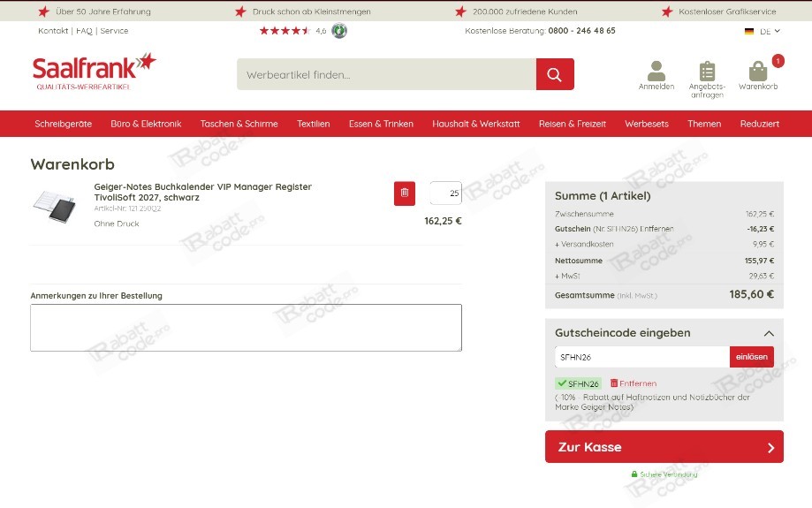Click the quantity field showing 25
The height and width of the screenshot is (508, 812).
(446, 193)
